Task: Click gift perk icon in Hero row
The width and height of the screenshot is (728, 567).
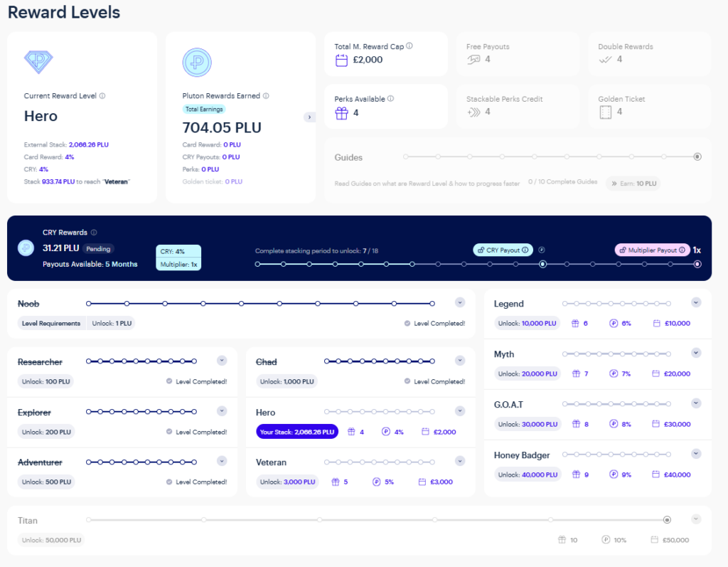Action: [351, 432]
